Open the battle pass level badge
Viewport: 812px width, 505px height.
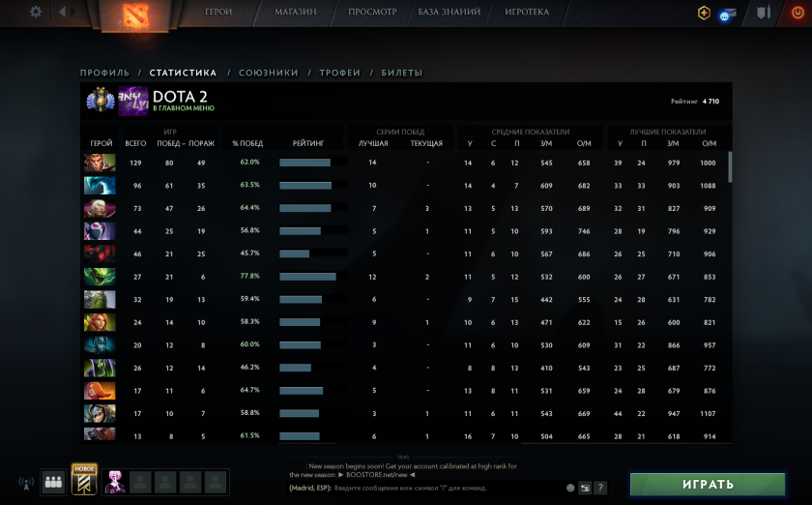[x=101, y=101]
